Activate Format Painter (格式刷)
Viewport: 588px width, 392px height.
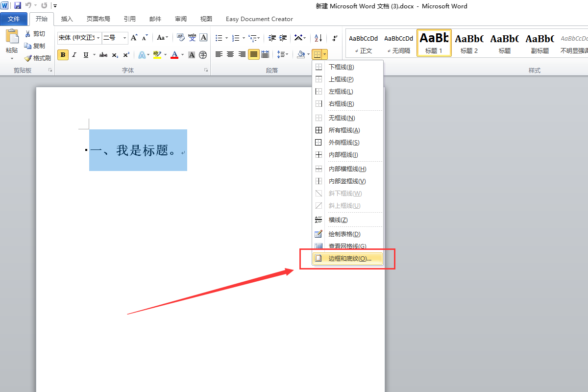[38, 58]
